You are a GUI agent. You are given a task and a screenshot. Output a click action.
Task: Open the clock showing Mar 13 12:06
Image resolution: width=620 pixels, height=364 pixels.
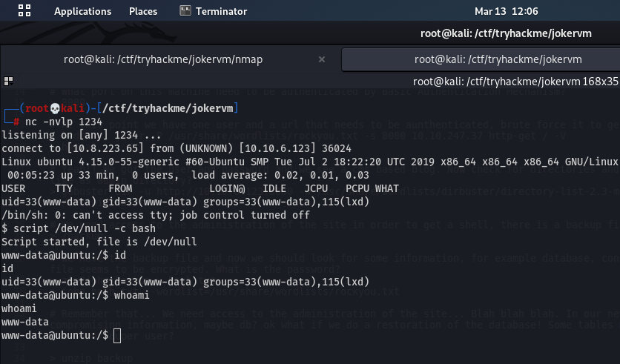click(x=506, y=11)
